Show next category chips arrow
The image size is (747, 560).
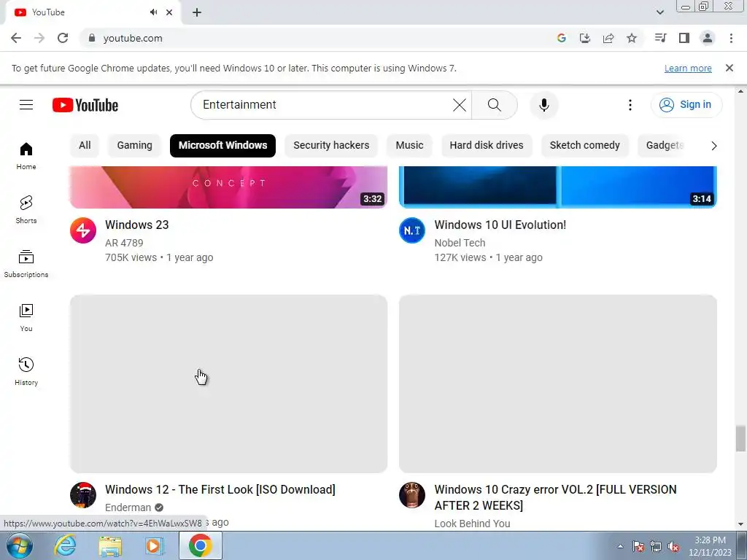coord(713,146)
